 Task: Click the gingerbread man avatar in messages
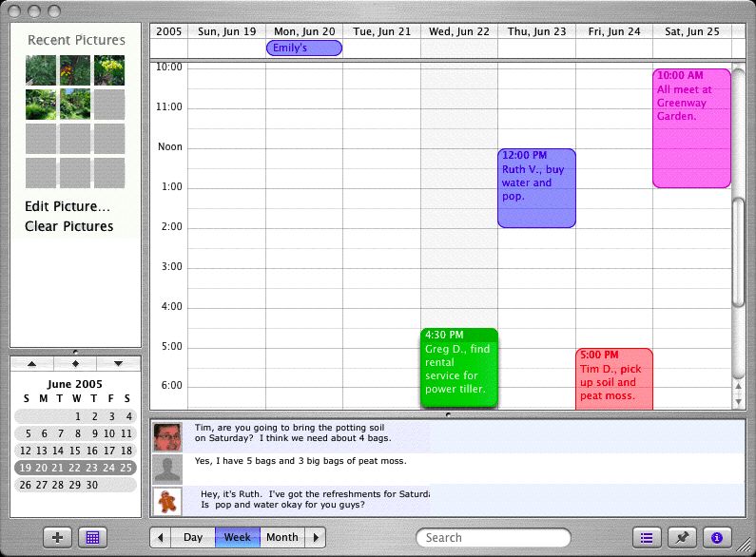167,499
